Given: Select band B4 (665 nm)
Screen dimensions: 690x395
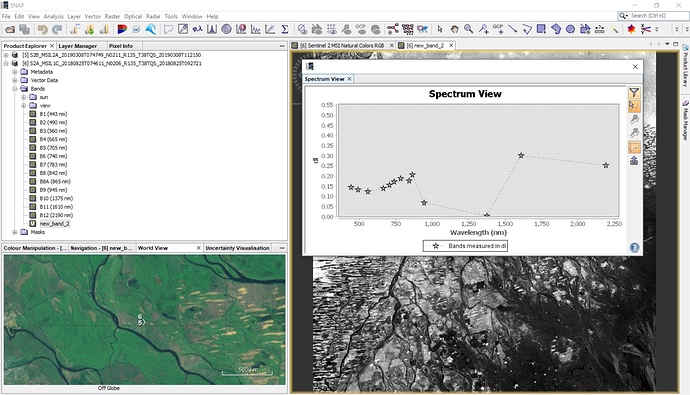Looking at the screenshot, I should pyautogui.click(x=53, y=139).
